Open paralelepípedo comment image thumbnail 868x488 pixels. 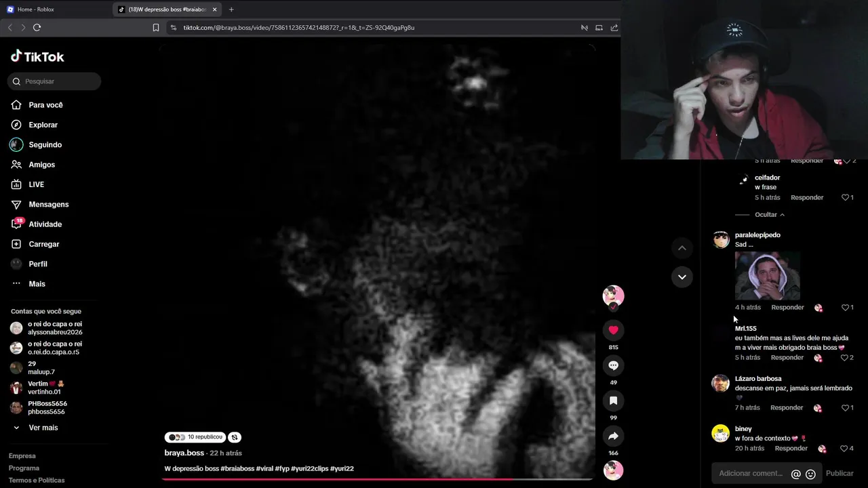[768, 276]
